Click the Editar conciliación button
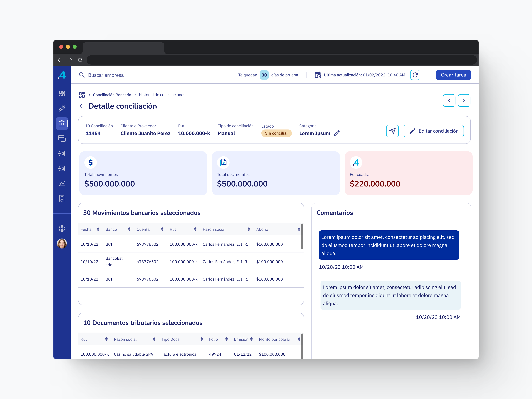532x399 pixels. (433, 131)
